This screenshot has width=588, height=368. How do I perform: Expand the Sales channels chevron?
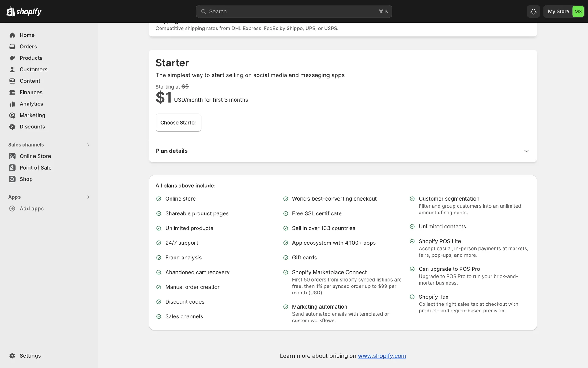pyautogui.click(x=88, y=145)
